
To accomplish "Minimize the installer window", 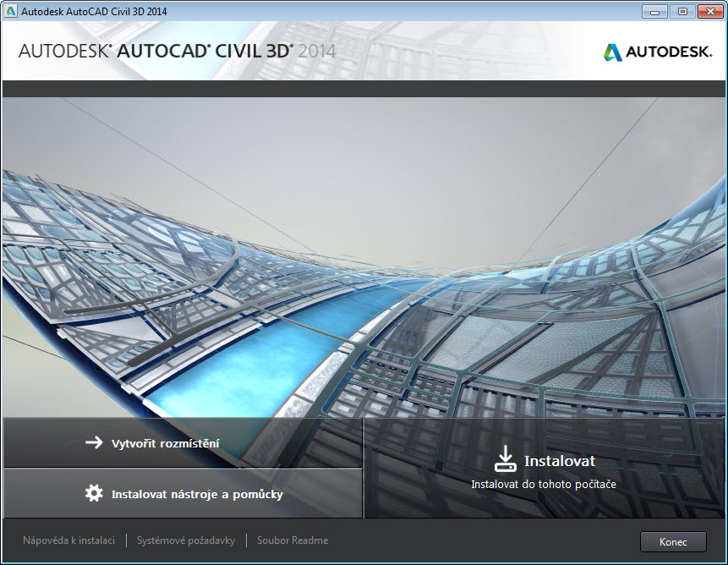I will tap(654, 12).
